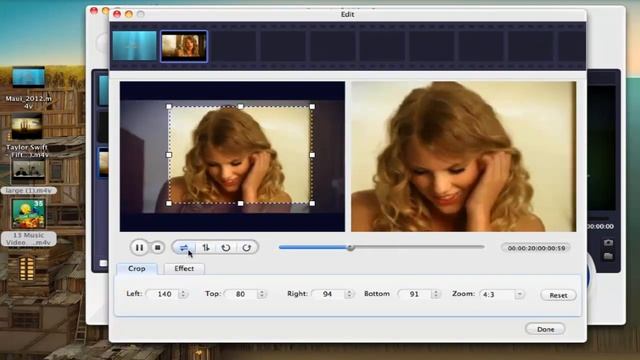640x360 pixels.
Task: Click the bottom-right crop handle
Action: click(312, 203)
